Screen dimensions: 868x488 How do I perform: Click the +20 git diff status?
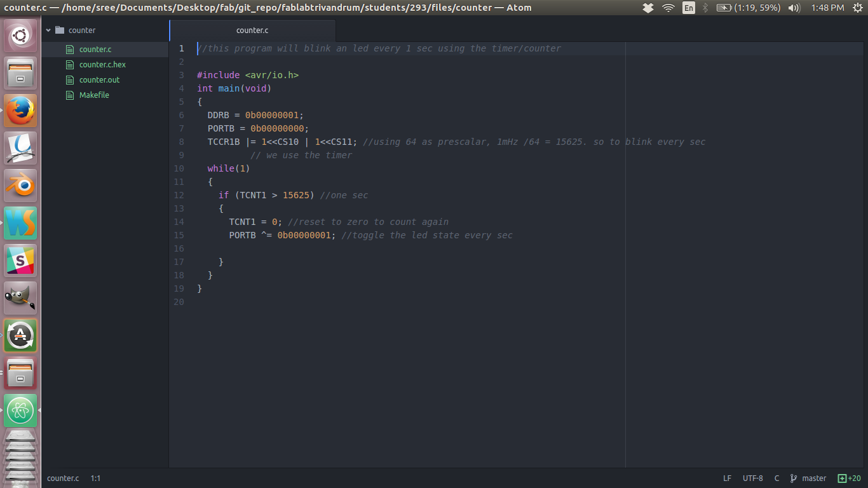point(849,478)
